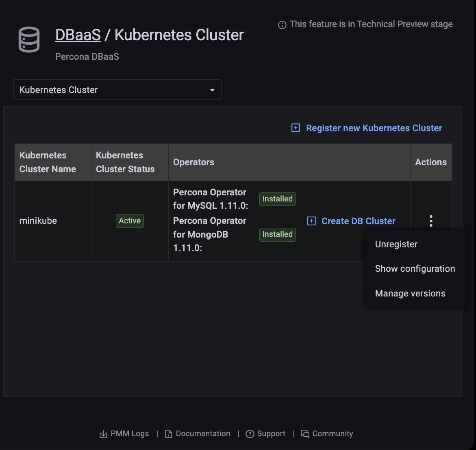The image size is (476, 450).
Task: Click the Installed badge for MySQL operator
Action: point(277,199)
